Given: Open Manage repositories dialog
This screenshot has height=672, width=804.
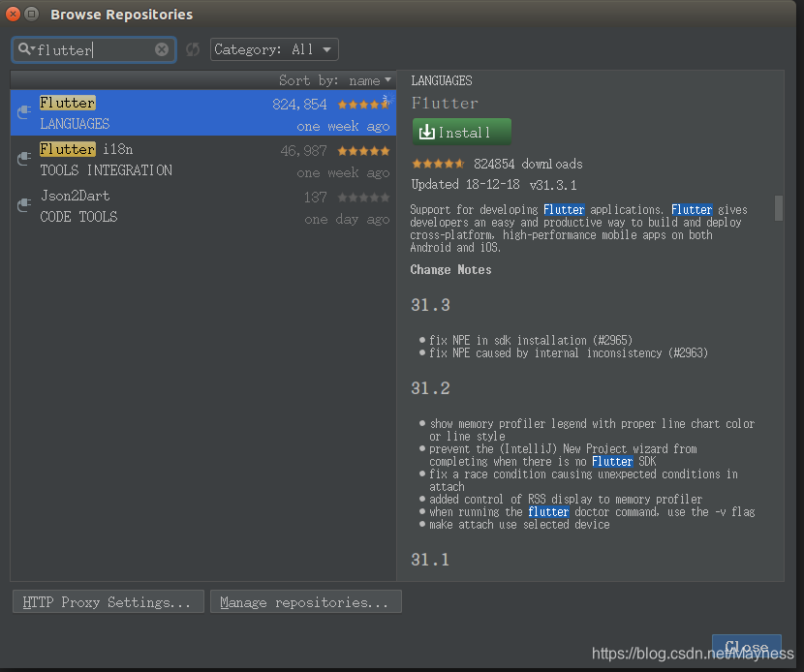Looking at the screenshot, I should pos(305,601).
